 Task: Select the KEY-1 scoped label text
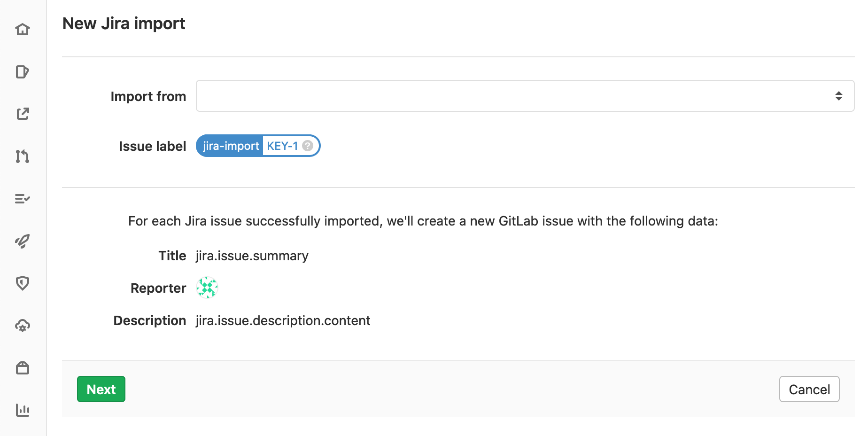[282, 146]
